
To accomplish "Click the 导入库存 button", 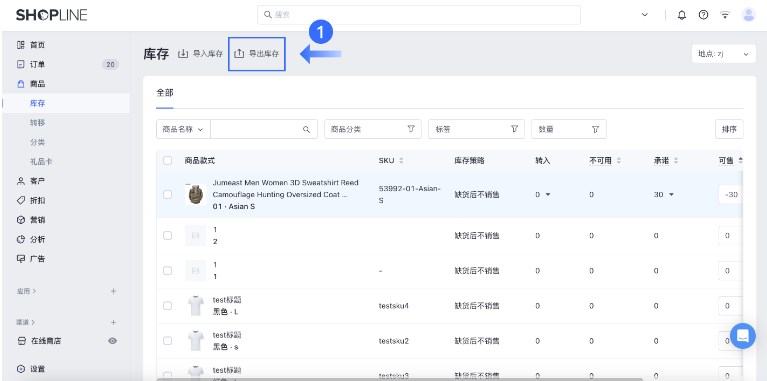I will coord(201,54).
